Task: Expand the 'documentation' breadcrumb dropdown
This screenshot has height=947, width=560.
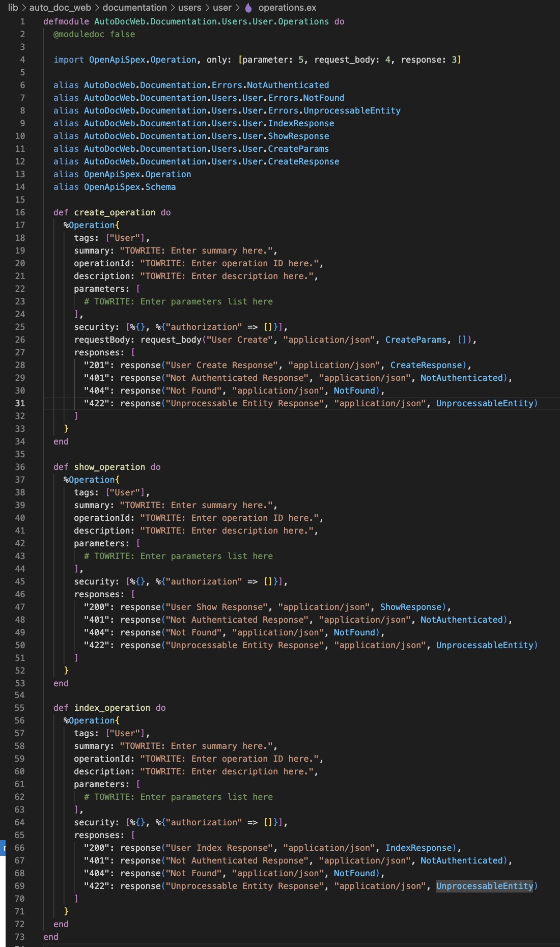Action: pos(134,8)
